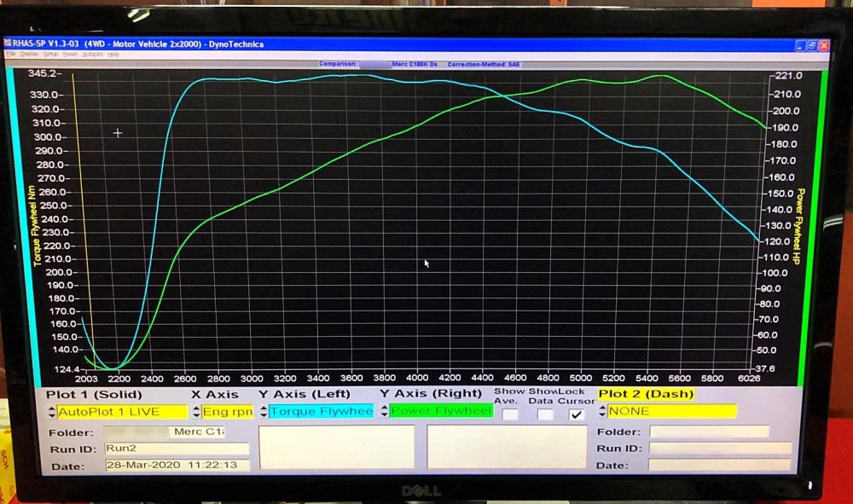Click the empty text box below Y Axis (Left)
This screenshot has width=853, height=504.
pyautogui.click(x=337, y=447)
